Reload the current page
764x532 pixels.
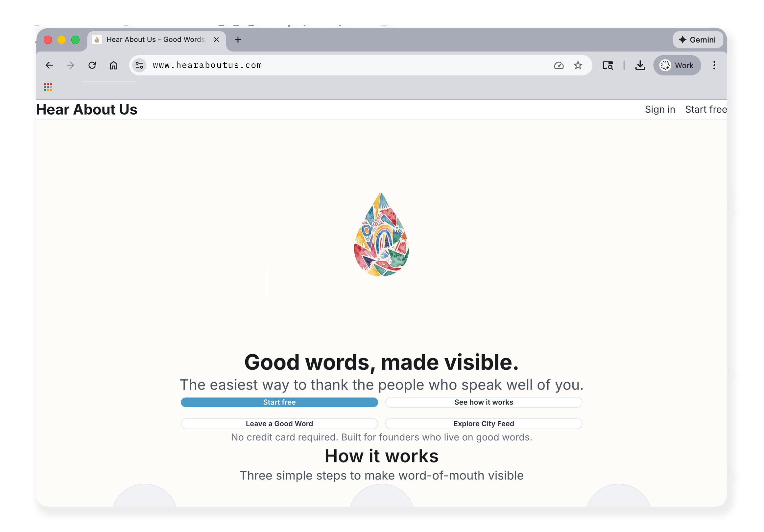pyautogui.click(x=92, y=65)
